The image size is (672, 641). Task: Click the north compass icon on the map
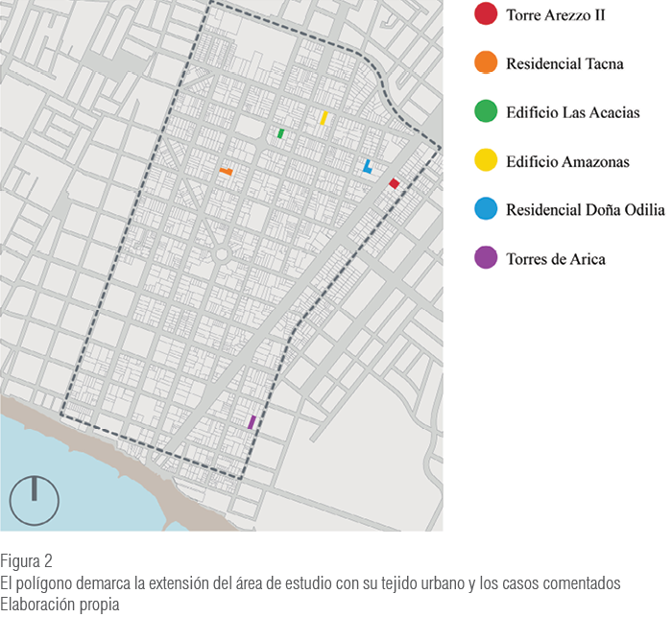tap(34, 499)
